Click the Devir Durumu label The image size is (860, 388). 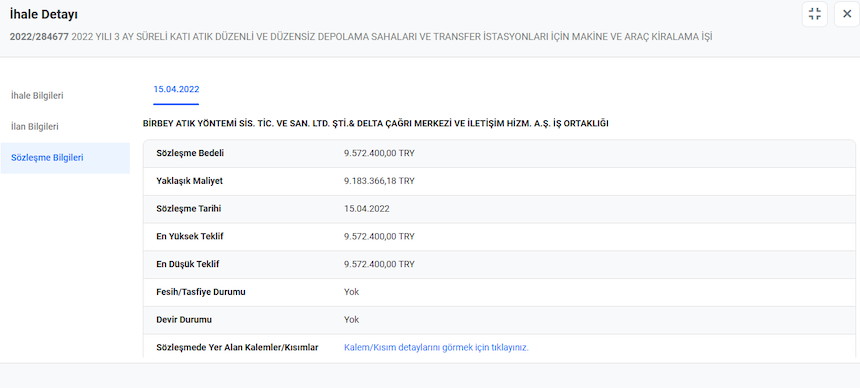[184, 319]
